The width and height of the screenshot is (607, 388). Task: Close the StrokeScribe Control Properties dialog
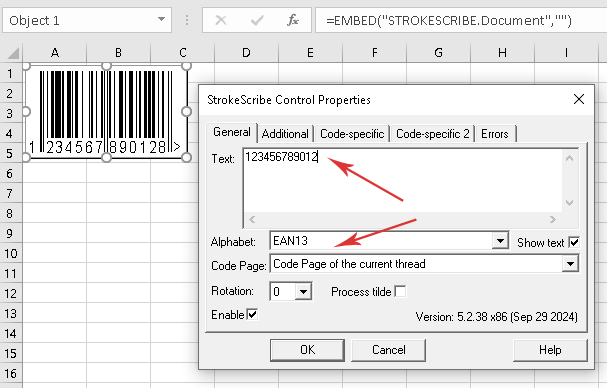pyautogui.click(x=579, y=99)
